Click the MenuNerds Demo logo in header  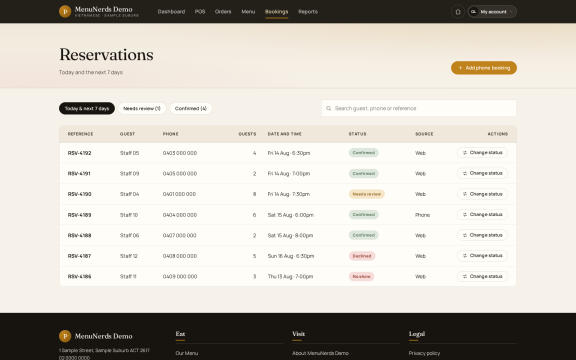click(99, 11)
